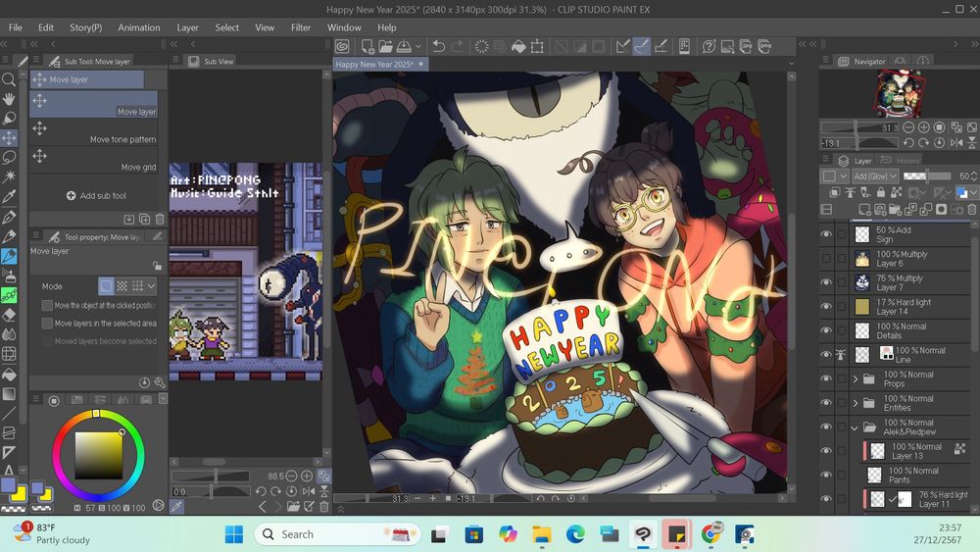Screen dimensions: 980x552
Task: Toggle snap to special ruler icon
Action: pyautogui.click(x=641, y=46)
